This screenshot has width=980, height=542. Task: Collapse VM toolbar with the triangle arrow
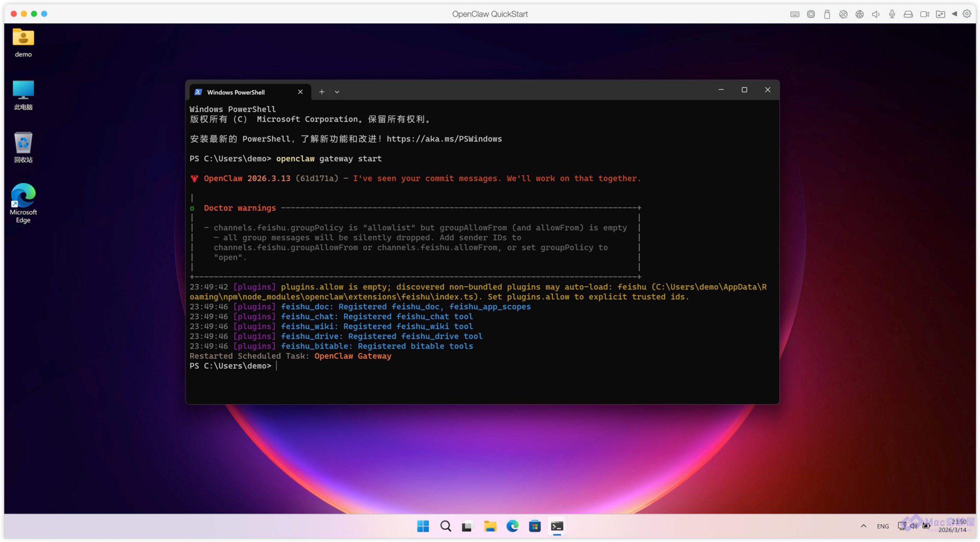coord(954,14)
